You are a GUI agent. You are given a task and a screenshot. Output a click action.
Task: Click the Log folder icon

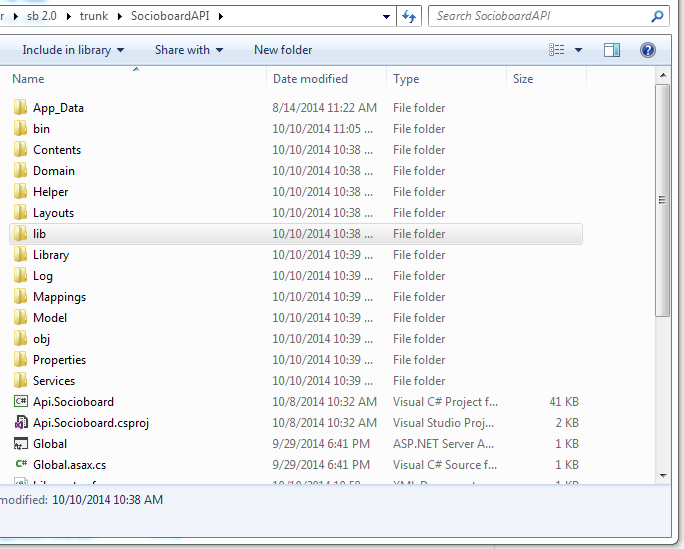pyautogui.click(x=20, y=275)
